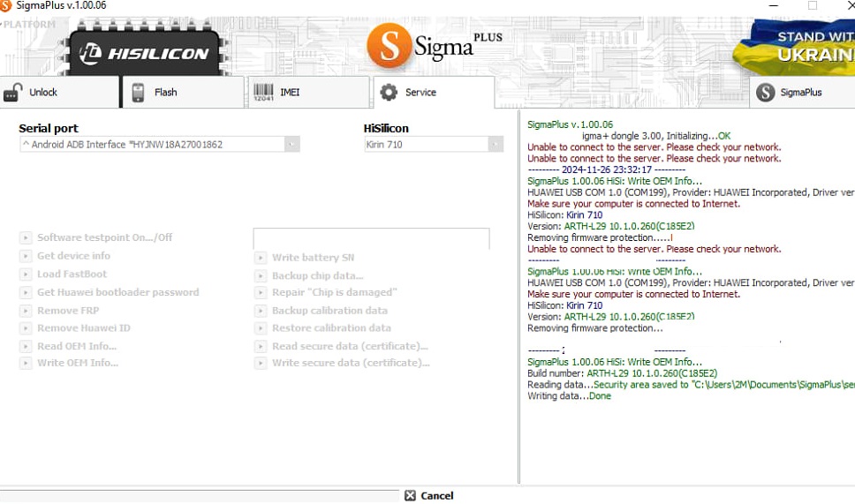Expand the HiSilicon Kirin 710 dropdown arrow
Screen dimensions: 855x504
click(x=496, y=145)
